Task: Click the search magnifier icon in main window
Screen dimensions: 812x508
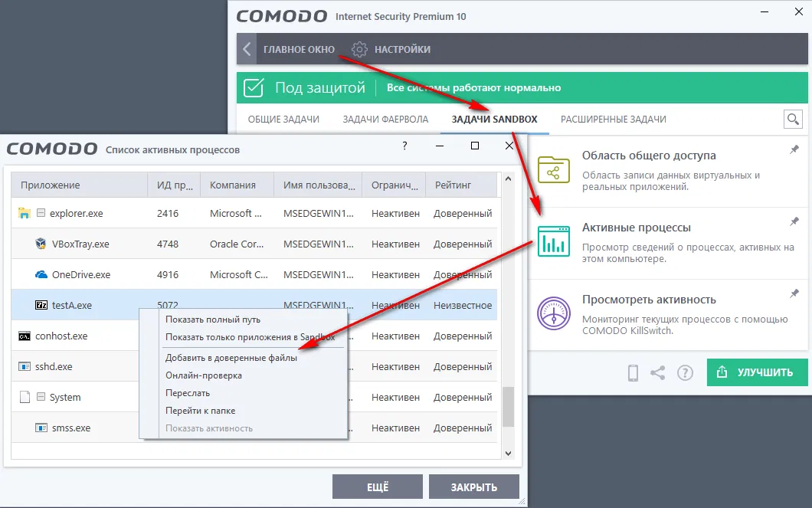Action: (x=793, y=119)
